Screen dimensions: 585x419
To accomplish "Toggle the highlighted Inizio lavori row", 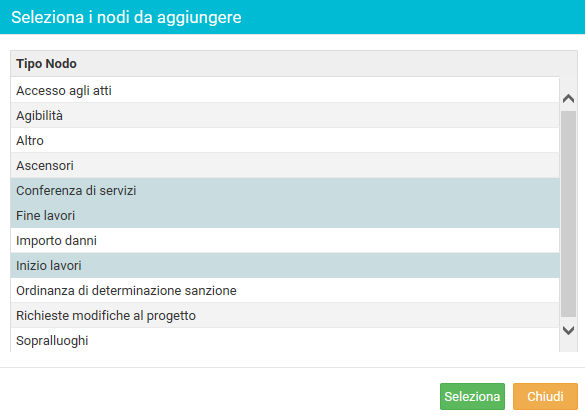I will click(285, 265).
